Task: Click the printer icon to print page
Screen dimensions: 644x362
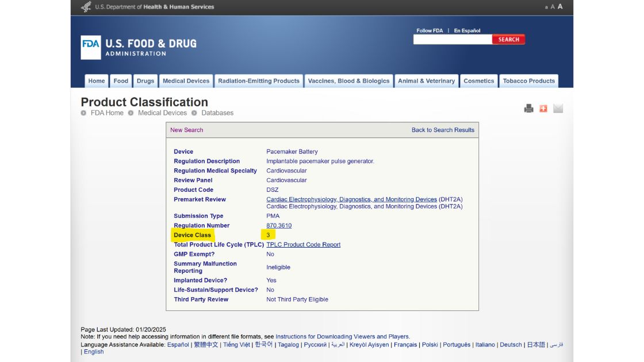Action: click(x=528, y=109)
